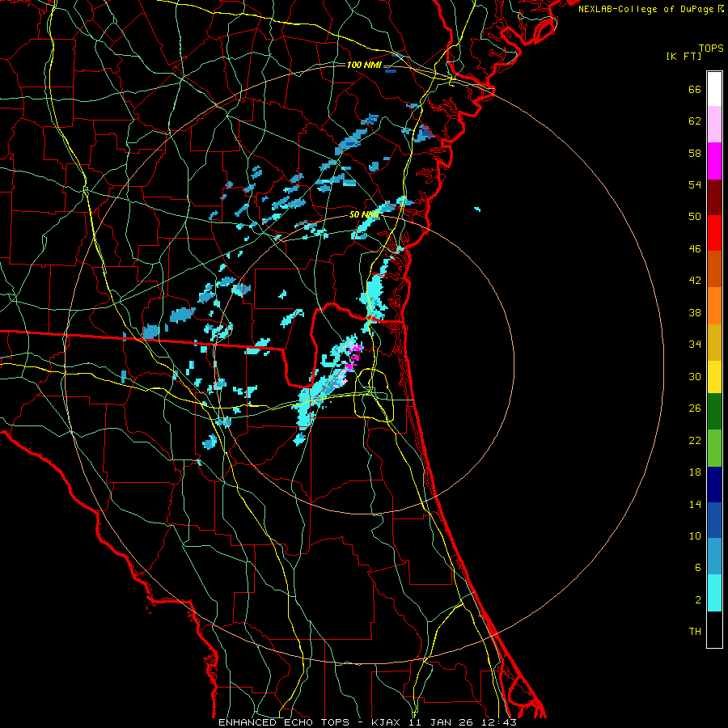Click the legend value "10"
Screen dimensions: 728x728
(695, 536)
